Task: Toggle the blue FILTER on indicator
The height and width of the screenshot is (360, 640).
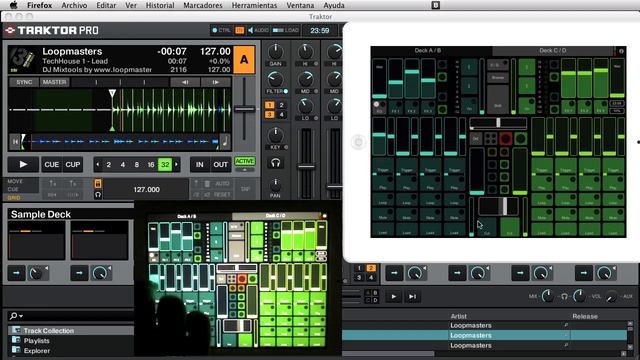Action: click(x=286, y=91)
